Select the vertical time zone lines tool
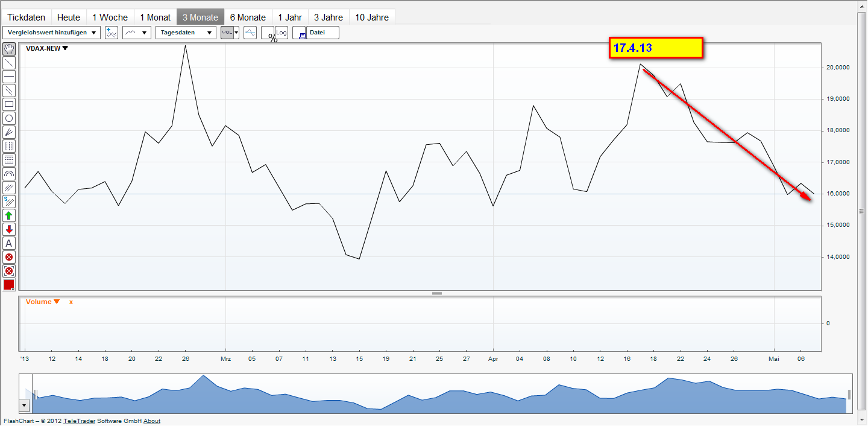 [x=9, y=146]
